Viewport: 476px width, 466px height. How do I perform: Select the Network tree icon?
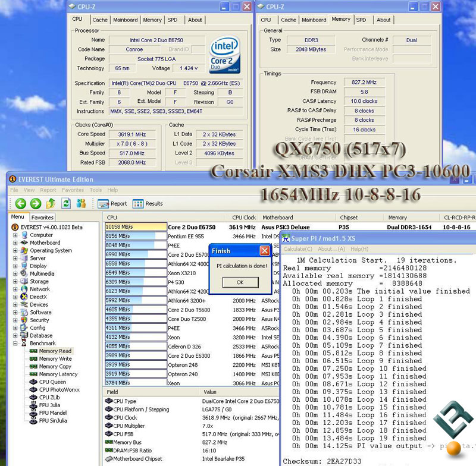(x=24, y=289)
